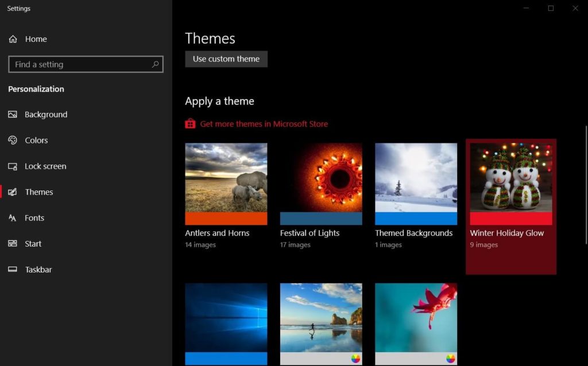Image resolution: width=588 pixels, height=366 pixels.
Task: Click the Home house icon
Action: pyautogui.click(x=13, y=39)
